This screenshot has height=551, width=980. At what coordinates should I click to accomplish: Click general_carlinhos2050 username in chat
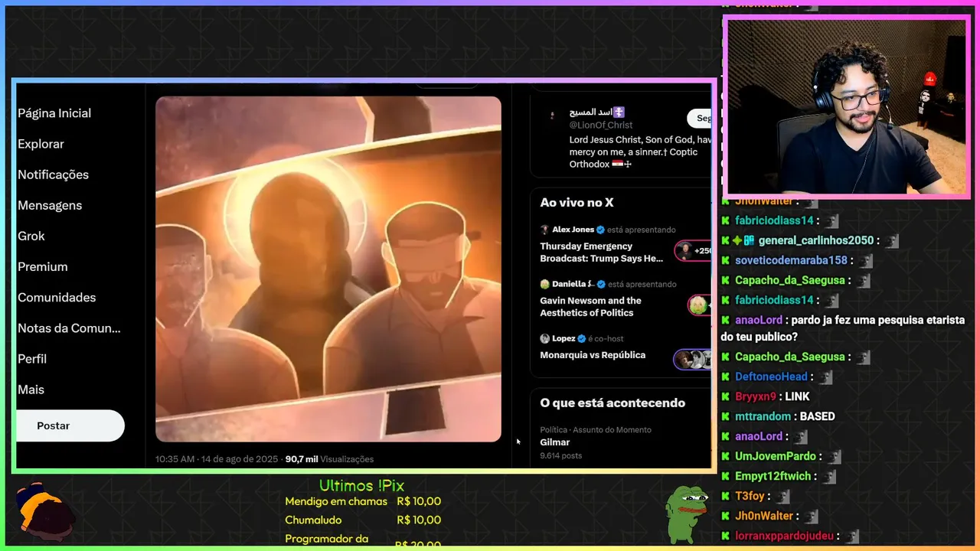coord(816,240)
